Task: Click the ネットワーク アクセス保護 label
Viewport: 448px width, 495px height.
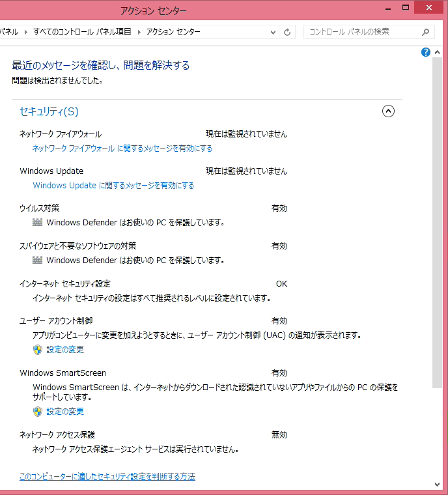Action: (57, 434)
